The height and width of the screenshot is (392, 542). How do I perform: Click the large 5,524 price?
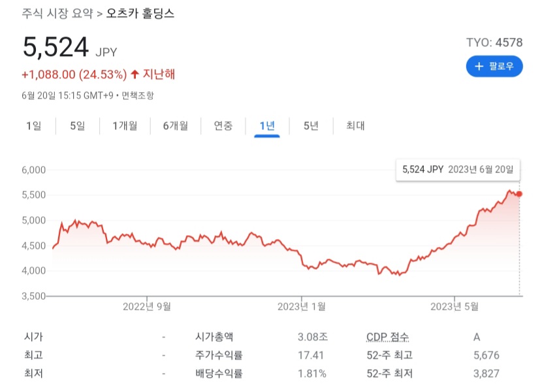[56, 47]
